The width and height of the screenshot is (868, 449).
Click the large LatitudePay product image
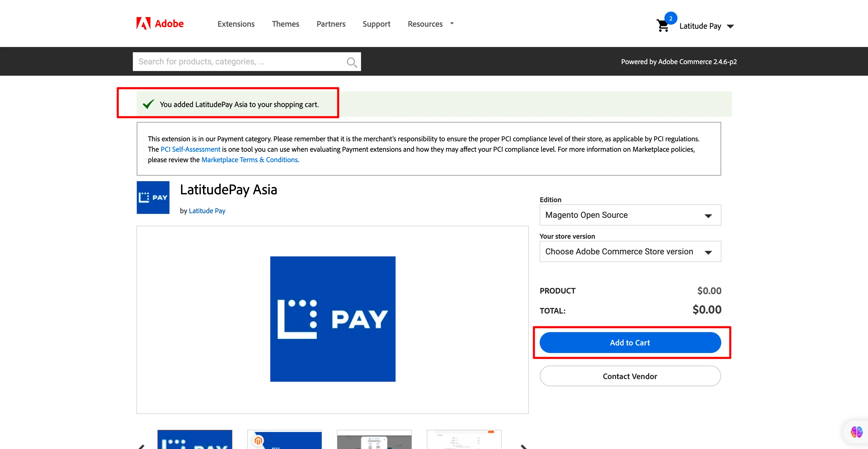point(333,319)
